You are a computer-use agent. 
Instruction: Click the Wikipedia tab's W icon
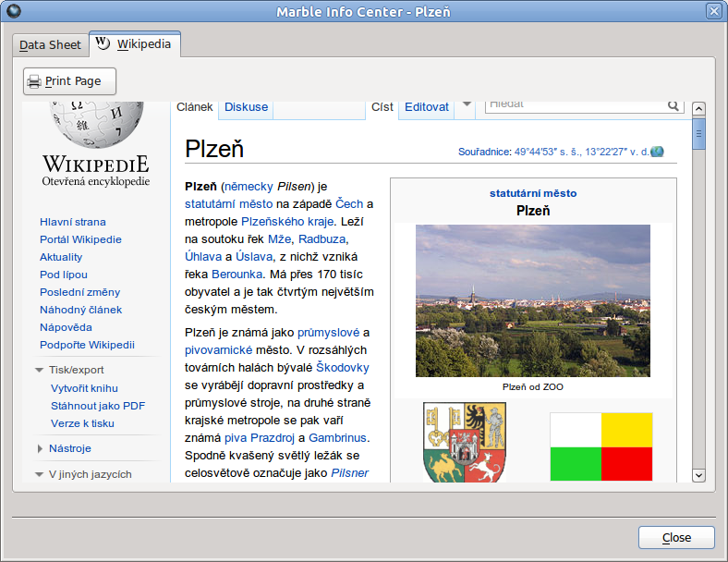(x=103, y=43)
